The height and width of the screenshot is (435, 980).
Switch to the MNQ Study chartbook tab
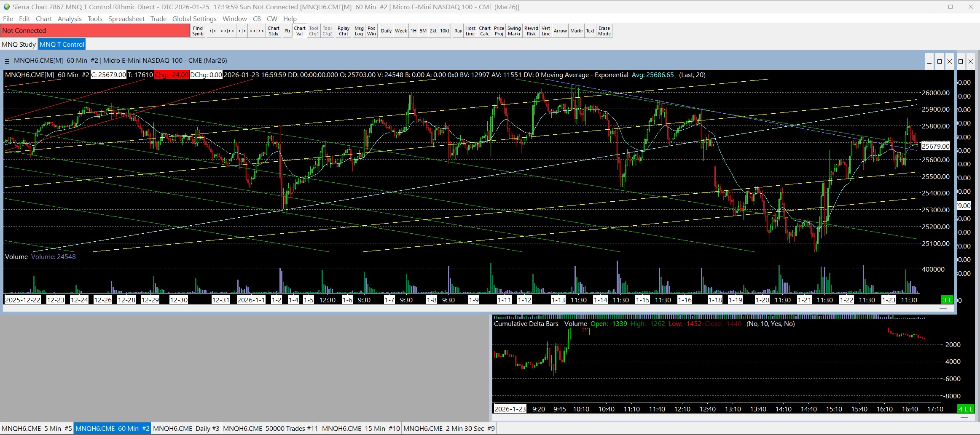point(19,44)
